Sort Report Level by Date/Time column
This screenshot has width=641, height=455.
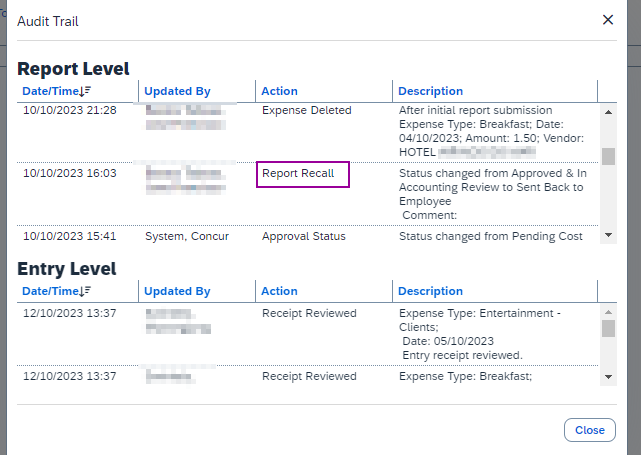[x=56, y=91]
